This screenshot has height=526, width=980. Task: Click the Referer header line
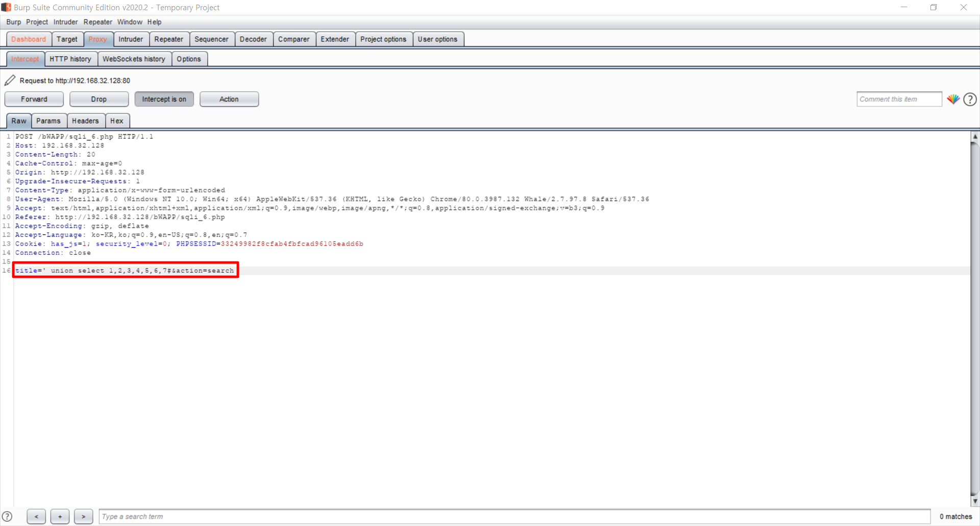point(120,217)
